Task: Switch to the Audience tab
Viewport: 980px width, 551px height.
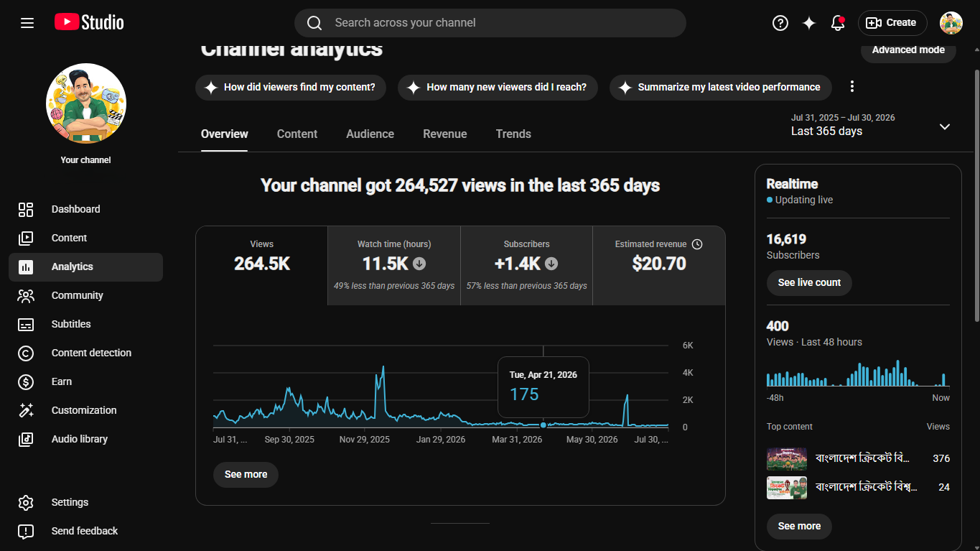Action: (x=370, y=134)
